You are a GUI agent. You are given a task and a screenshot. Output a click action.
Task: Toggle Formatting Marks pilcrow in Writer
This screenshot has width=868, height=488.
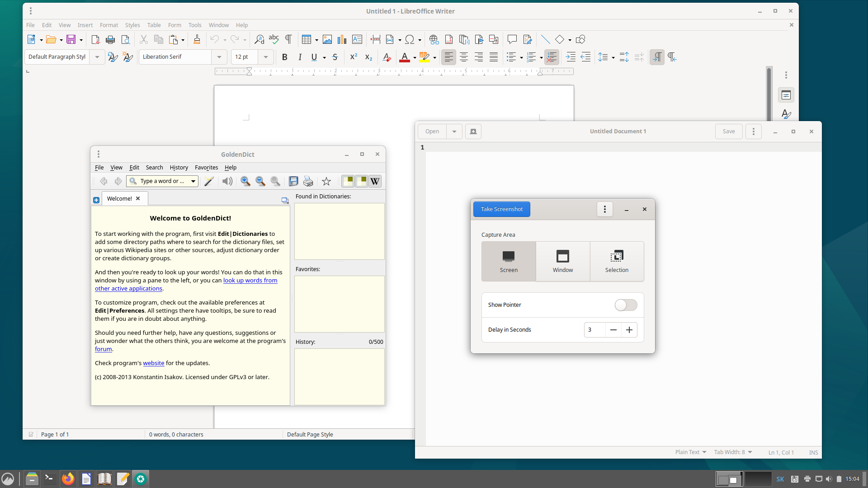coord(288,40)
